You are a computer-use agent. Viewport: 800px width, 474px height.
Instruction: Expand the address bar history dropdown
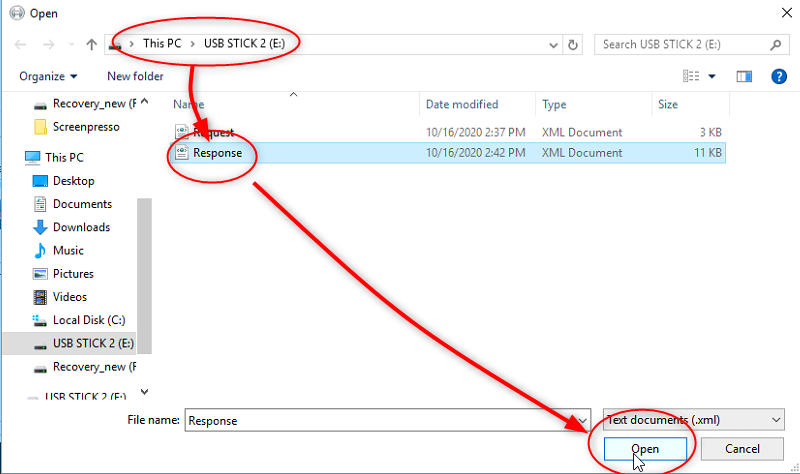coord(553,45)
